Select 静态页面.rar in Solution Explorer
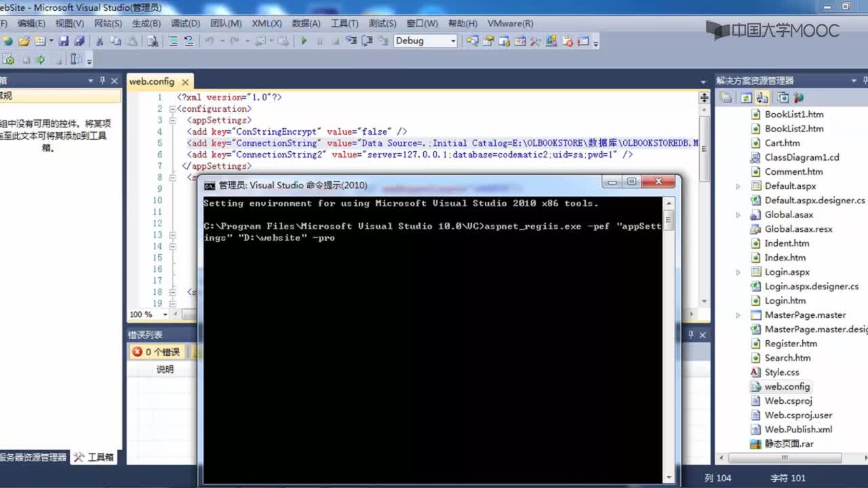The image size is (868, 488). point(789,444)
